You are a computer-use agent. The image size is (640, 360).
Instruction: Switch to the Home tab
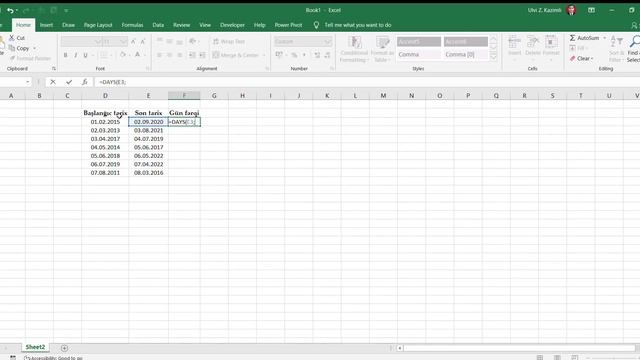(x=23, y=25)
